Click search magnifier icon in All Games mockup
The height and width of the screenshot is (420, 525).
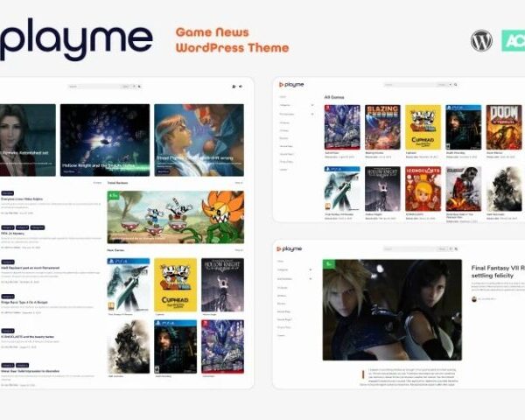(x=455, y=85)
